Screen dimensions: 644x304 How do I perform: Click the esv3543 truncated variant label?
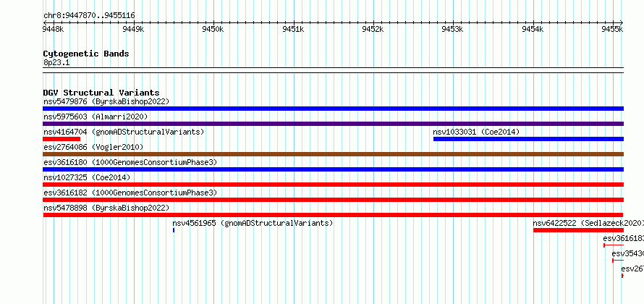[628, 253]
